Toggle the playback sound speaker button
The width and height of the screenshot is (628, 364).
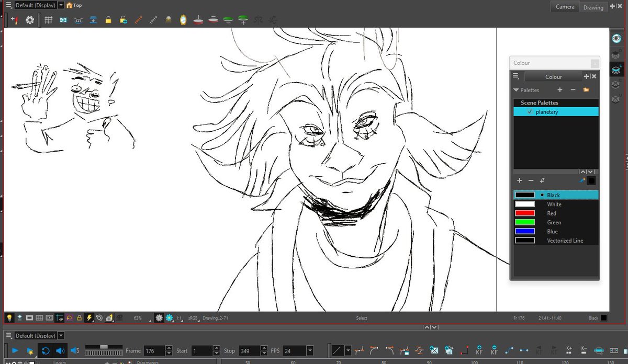click(x=60, y=350)
